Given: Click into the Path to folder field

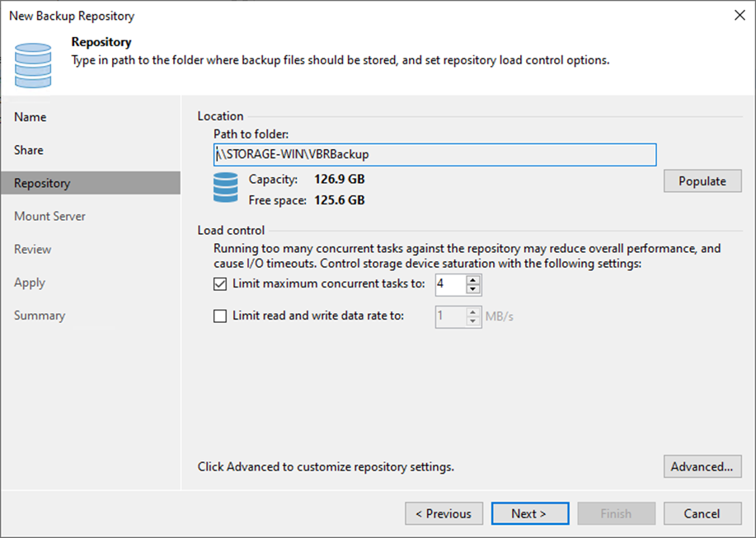Looking at the screenshot, I should 433,154.
